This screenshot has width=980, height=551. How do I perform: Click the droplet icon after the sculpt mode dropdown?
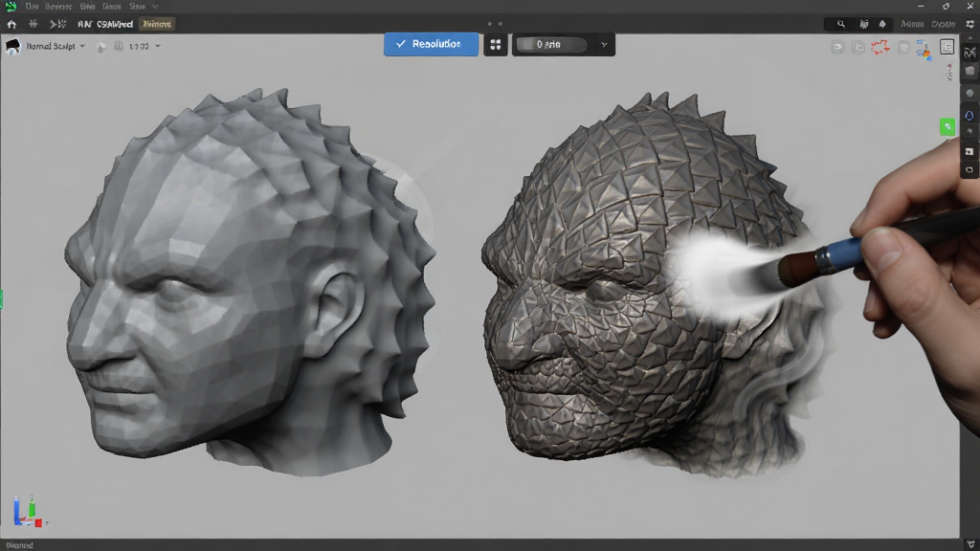tap(100, 46)
